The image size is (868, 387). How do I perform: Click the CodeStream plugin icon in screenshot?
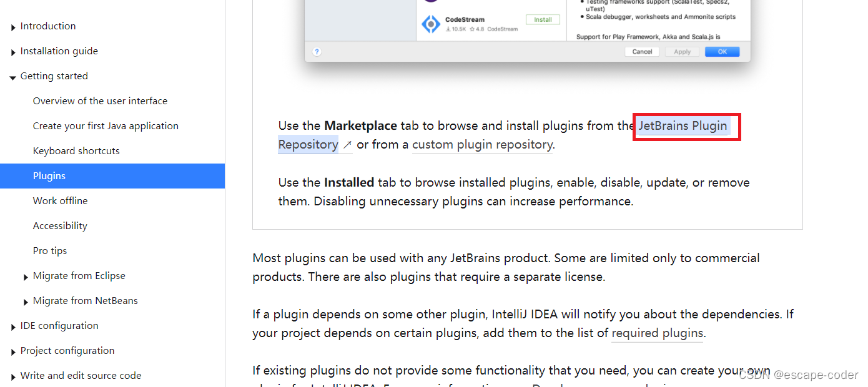pyautogui.click(x=431, y=24)
